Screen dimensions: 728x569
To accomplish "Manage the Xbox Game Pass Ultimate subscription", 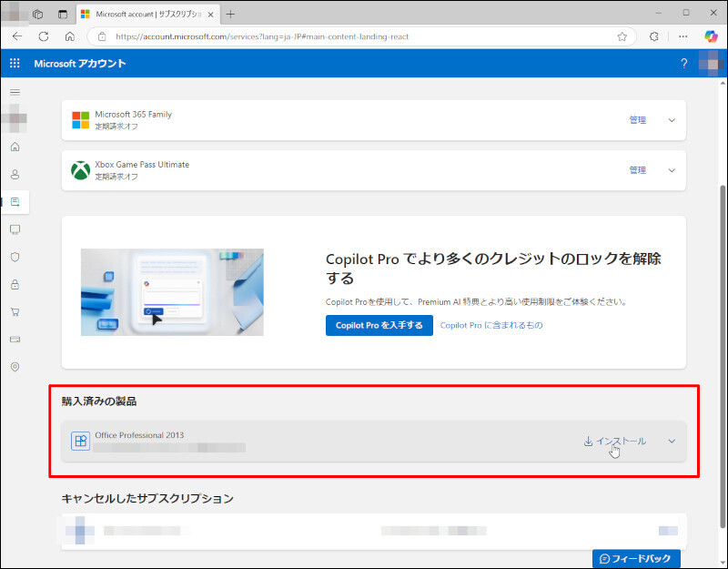I will [638, 170].
